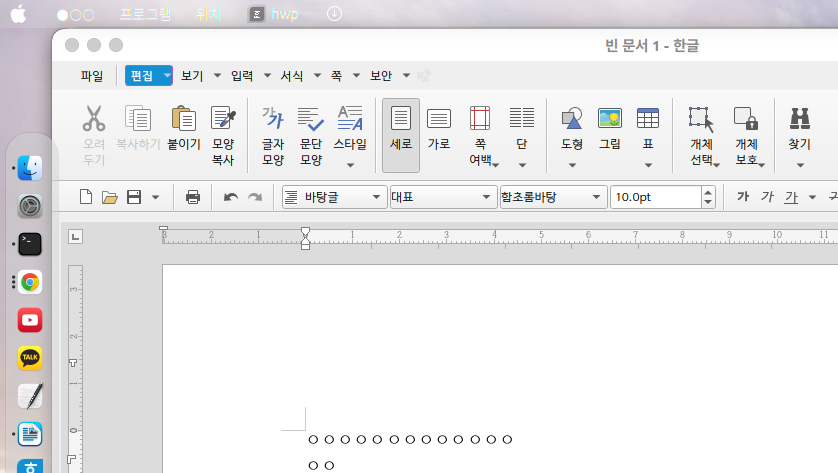Insert a table with 표 icon
Image resolution: width=838 pixels, height=473 pixels.
648,118
